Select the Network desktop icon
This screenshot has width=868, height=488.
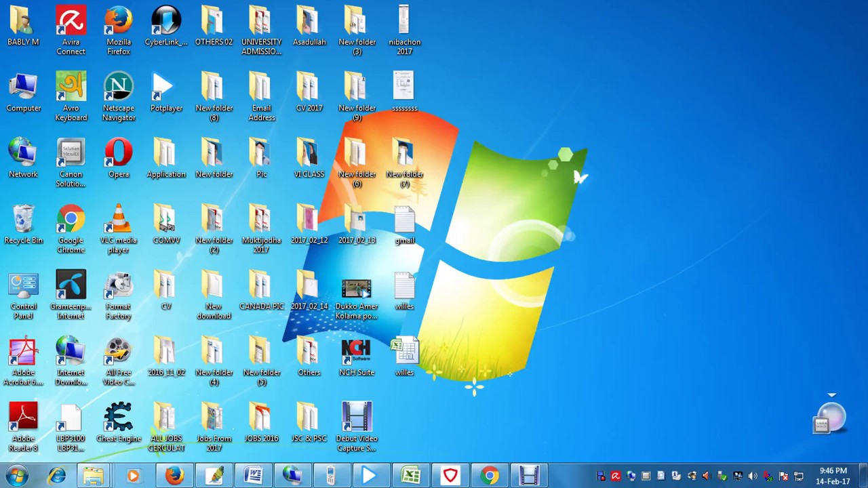click(23, 159)
